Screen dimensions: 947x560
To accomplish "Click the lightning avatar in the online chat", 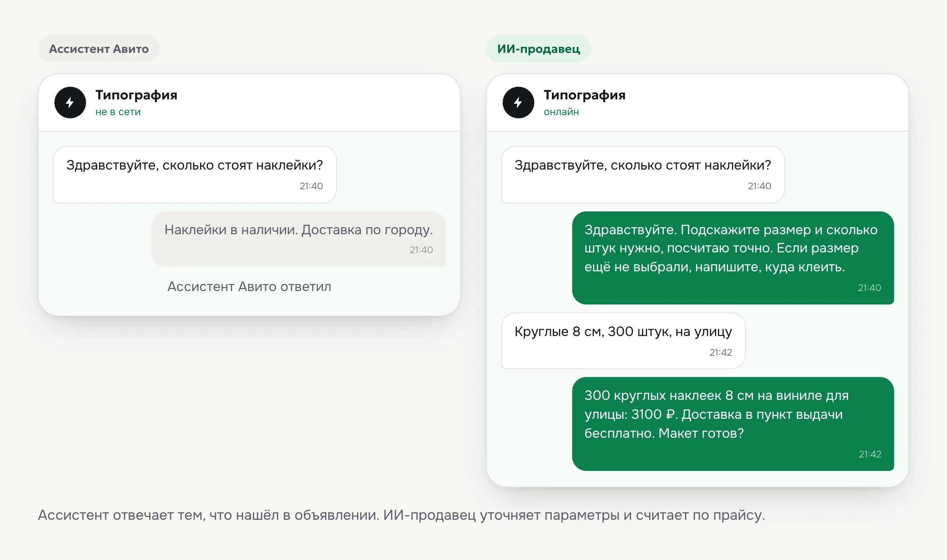I will click(x=518, y=103).
